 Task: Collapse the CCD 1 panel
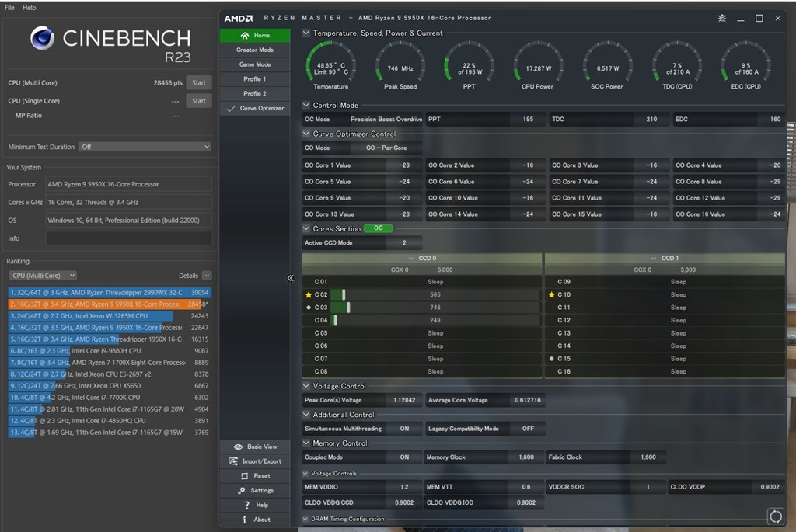coord(654,258)
